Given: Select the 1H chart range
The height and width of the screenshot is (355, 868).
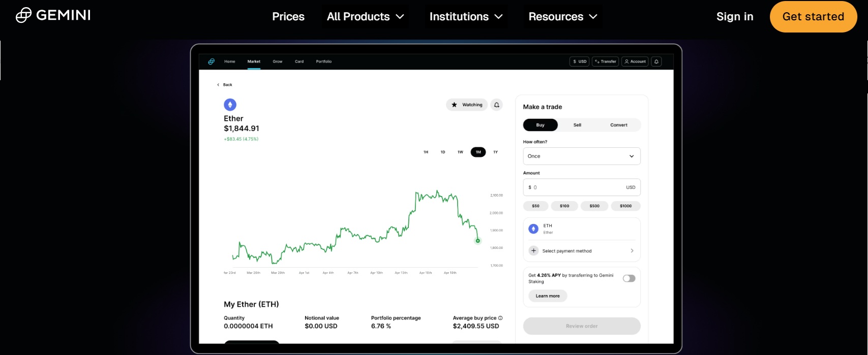Looking at the screenshot, I should pos(426,152).
